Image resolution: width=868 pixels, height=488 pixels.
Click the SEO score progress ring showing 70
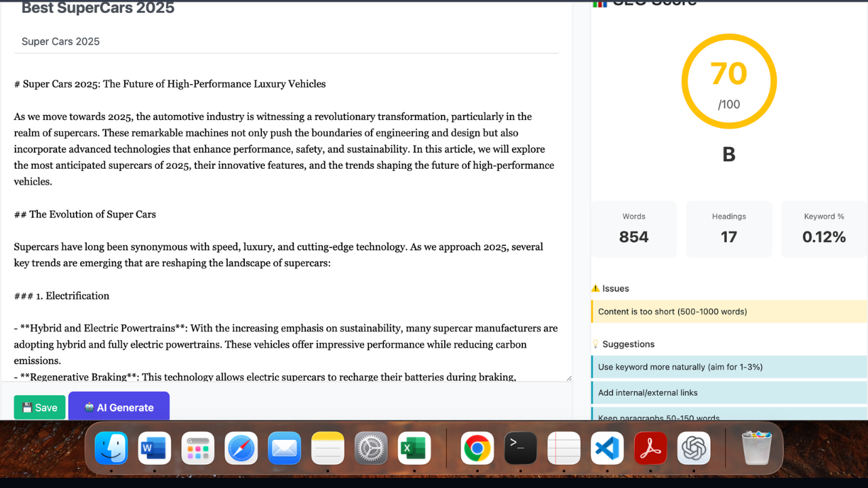pyautogui.click(x=729, y=81)
